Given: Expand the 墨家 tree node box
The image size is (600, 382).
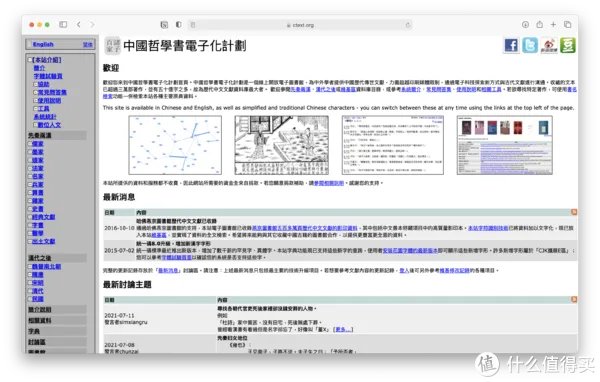Looking at the screenshot, I should point(30,152).
